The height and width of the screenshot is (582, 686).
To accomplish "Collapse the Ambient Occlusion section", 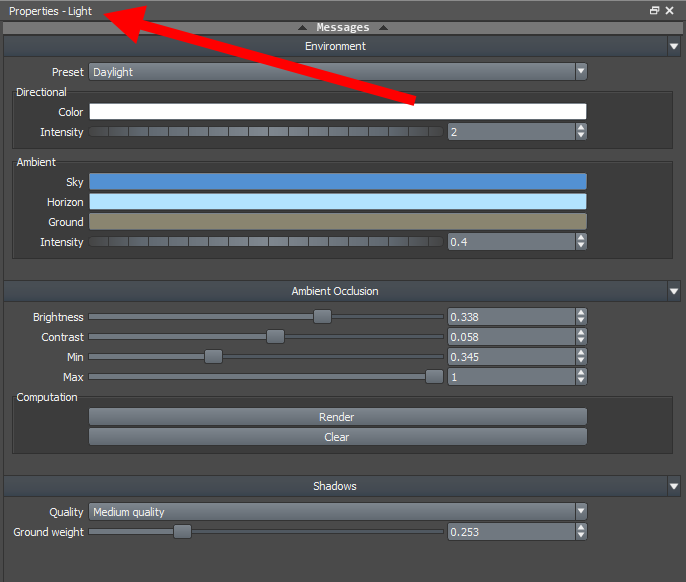I will pos(674,291).
